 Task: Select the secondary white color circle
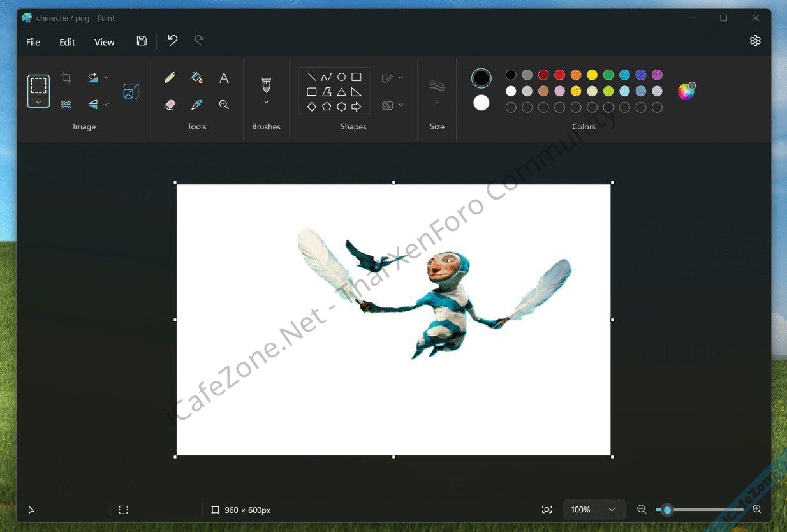pyautogui.click(x=482, y=103)
